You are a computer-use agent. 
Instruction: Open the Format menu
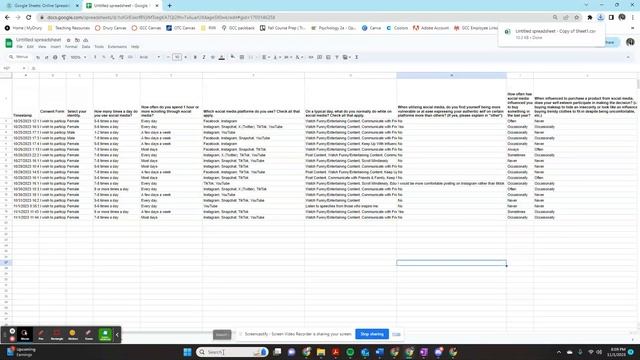tap(71, 47)
